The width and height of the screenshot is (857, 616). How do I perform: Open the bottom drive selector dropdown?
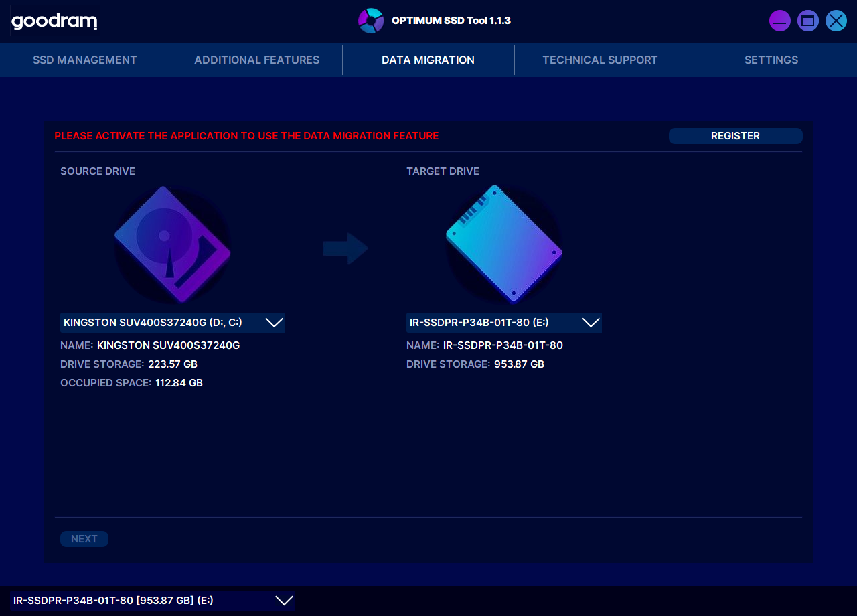click(x=153, y=601)
